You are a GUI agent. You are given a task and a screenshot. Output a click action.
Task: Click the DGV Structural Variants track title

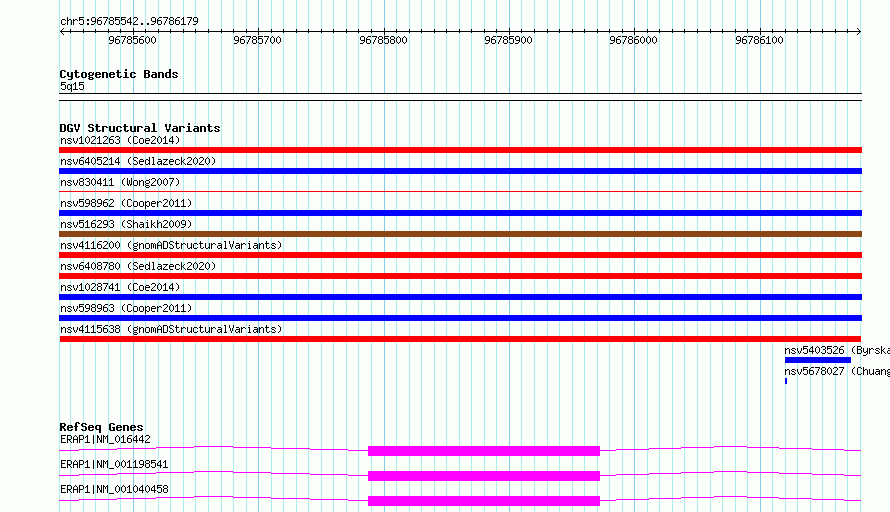tap(140, 128)
